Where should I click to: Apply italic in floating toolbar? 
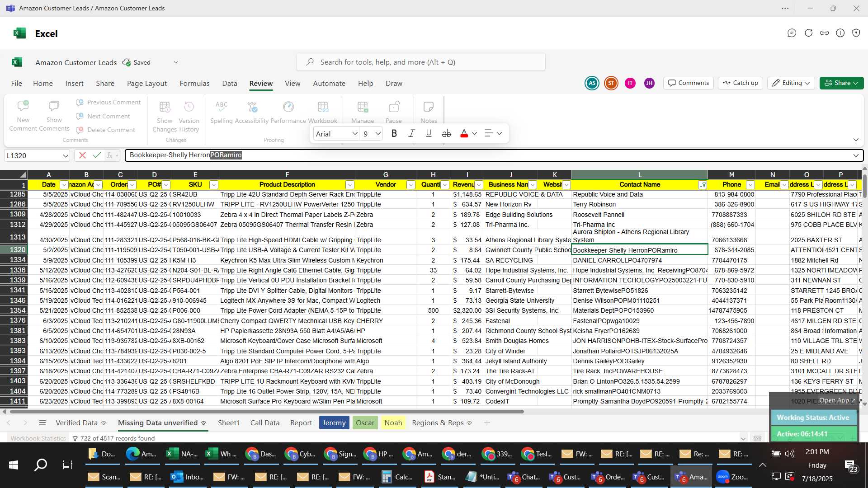pos(411,133)
